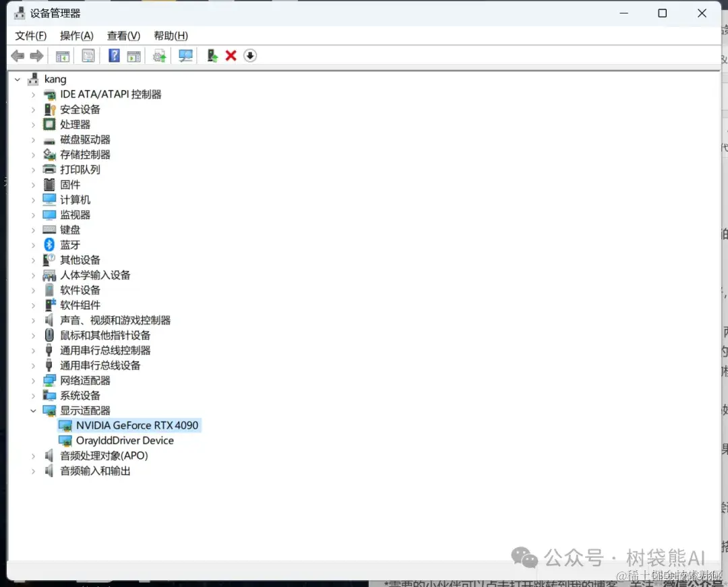Open the 查看 menu
Image resolution: width=728 pixels, height=587 pixels.
(122, 35)
